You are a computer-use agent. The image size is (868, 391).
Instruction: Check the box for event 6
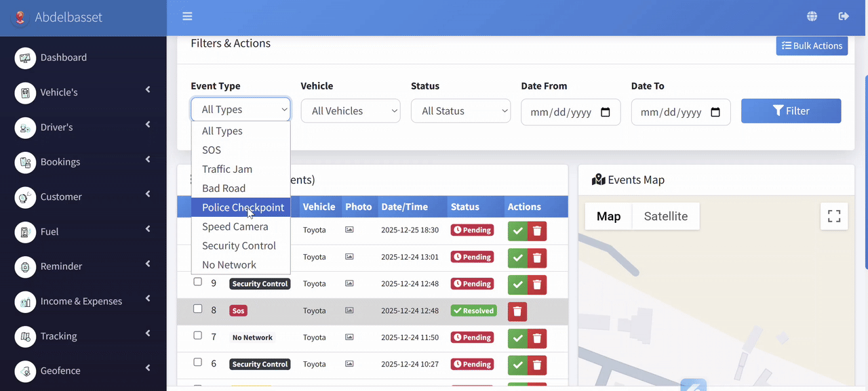(x=198, y=363)
